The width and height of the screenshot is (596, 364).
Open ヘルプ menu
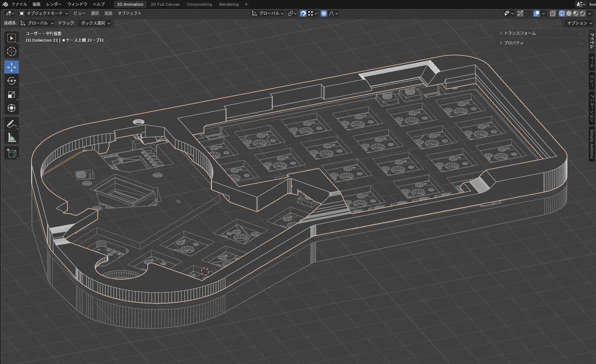pyautogui.click(x=99, y=4)
